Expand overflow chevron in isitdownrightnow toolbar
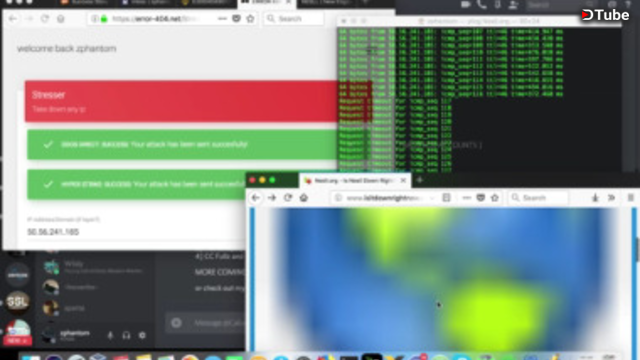This screenshot has height=360, width=640. tap(611, 198)
